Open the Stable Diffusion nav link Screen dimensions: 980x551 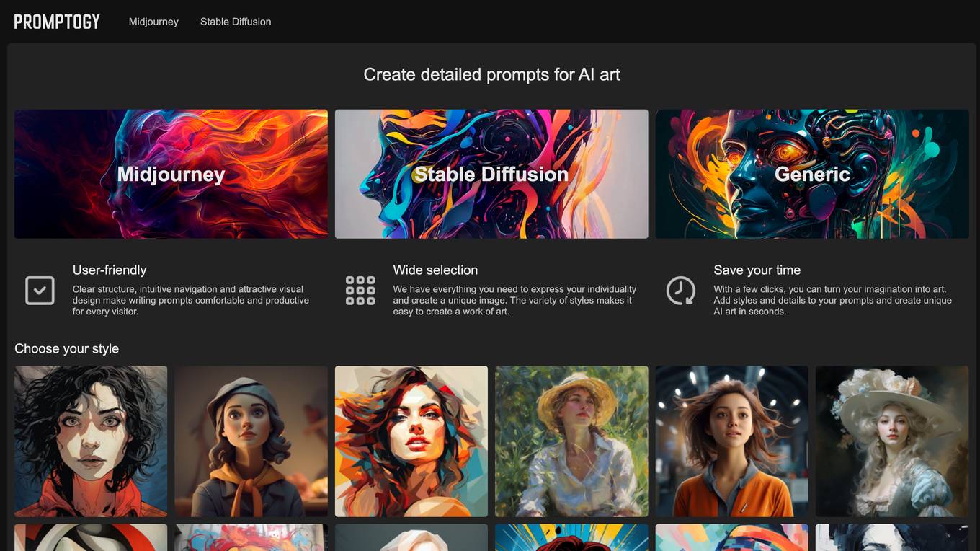[236, 22]
